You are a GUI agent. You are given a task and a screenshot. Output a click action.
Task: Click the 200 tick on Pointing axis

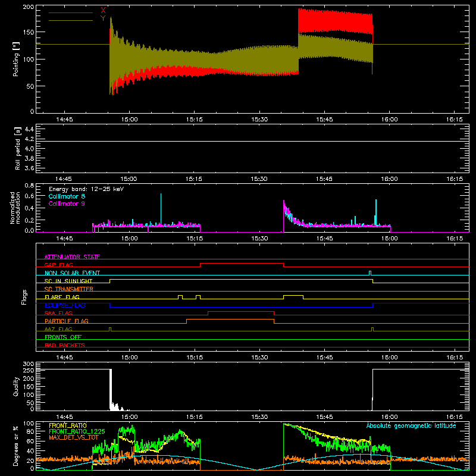tap(29, 7)
